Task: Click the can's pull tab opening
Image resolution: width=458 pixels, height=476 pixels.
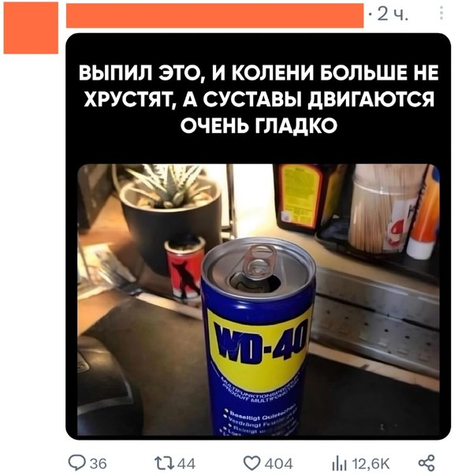Action: [255, 275]
